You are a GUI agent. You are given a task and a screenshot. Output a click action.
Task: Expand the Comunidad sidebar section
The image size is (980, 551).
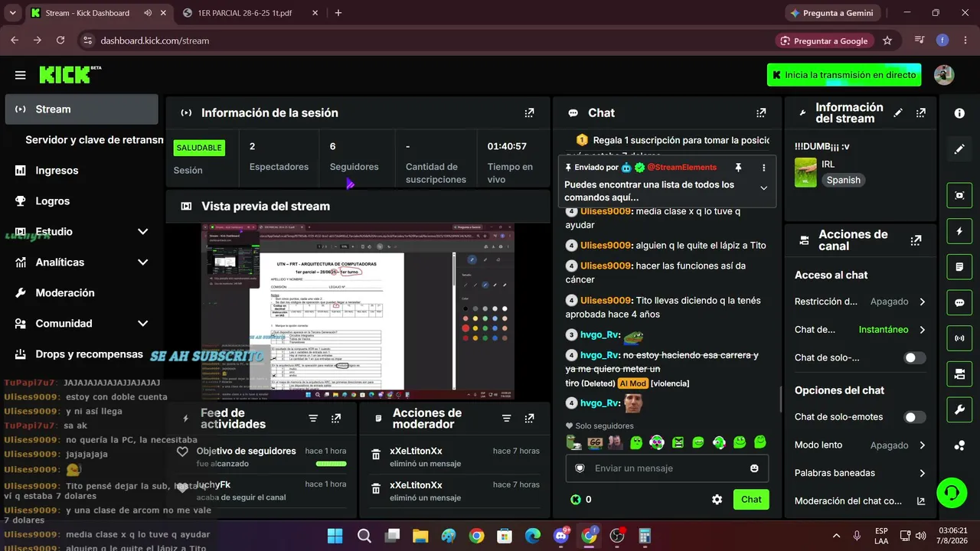tap(142, 324)
